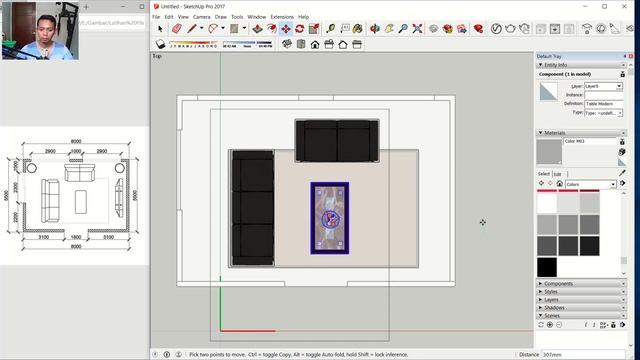Select the Orbit camera tool
Image resolution: width=640 pixels, height=360 pixels.
coord(375,29)
